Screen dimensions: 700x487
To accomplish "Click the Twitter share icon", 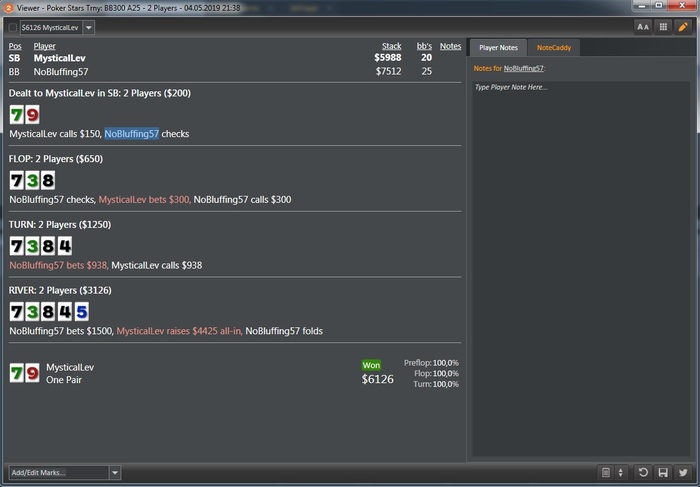I will (683, 472).
